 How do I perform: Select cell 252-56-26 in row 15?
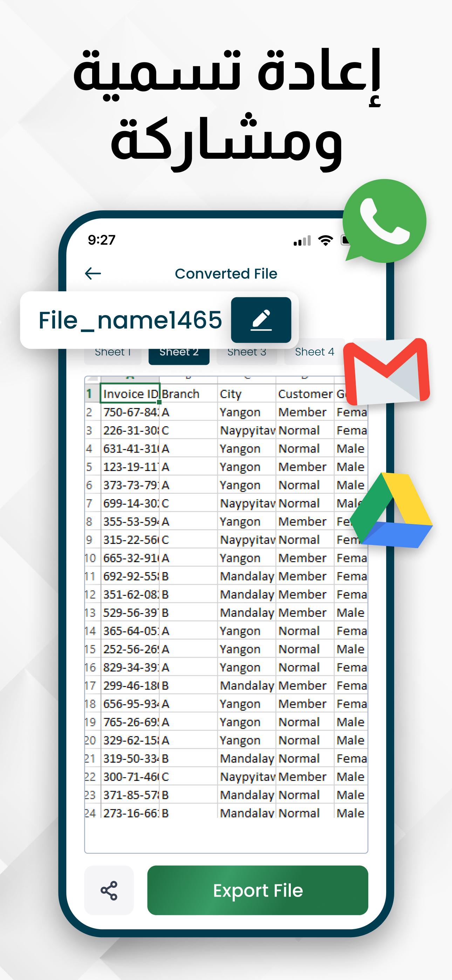(130, 649)
